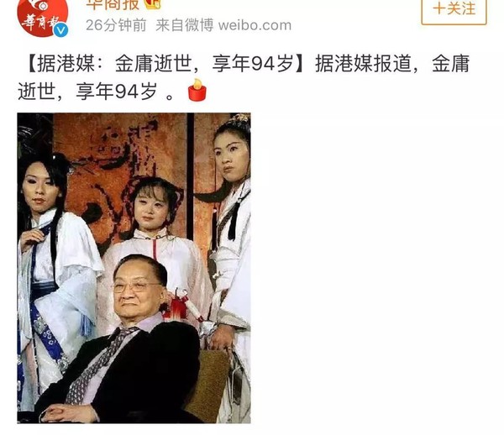
Task: Open the 华商报 account name
Action: point(113,4)
